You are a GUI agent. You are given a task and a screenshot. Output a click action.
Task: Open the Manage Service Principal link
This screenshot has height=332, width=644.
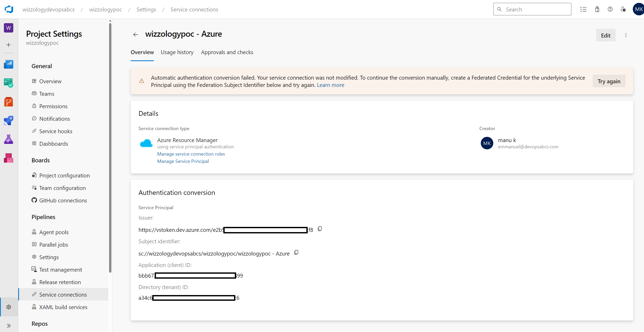click(x=183, y=161)
